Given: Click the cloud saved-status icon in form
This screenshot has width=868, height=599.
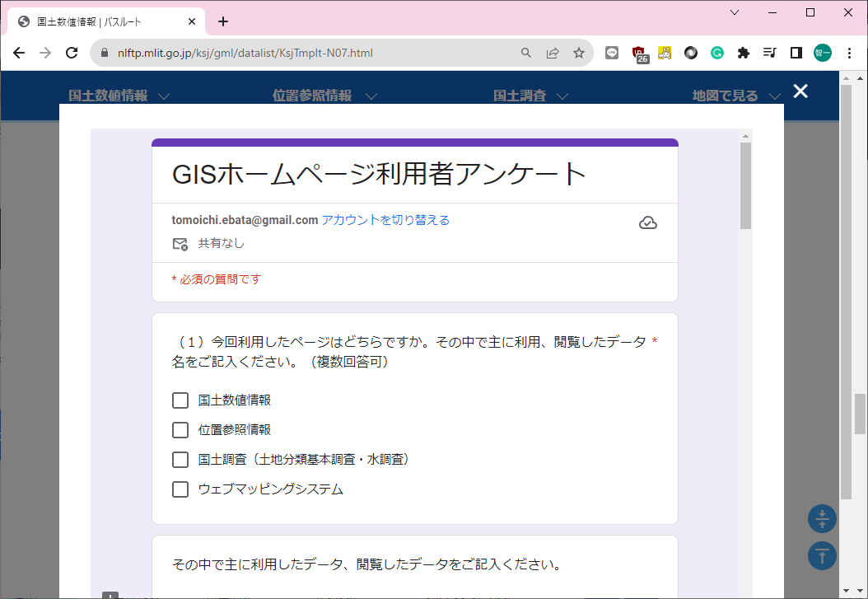Looking at the screenshot, I should [648, 223].
